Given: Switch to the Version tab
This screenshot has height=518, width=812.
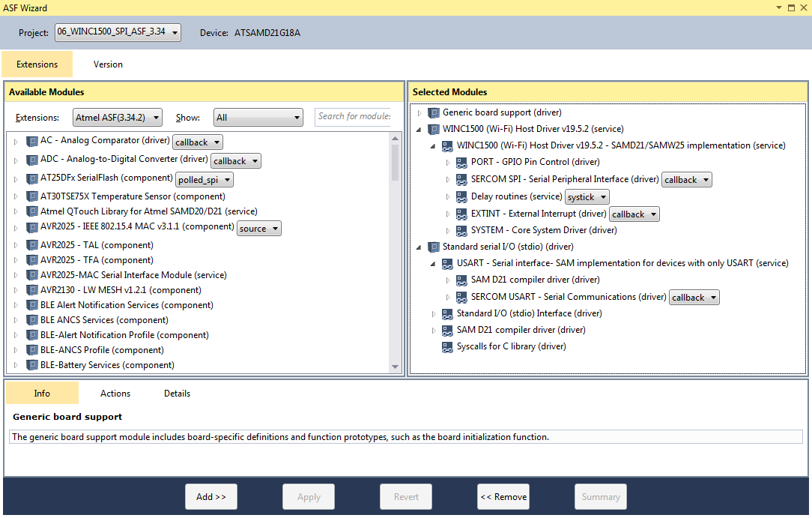Looking at the screenshot, I should tap(108, 64).
